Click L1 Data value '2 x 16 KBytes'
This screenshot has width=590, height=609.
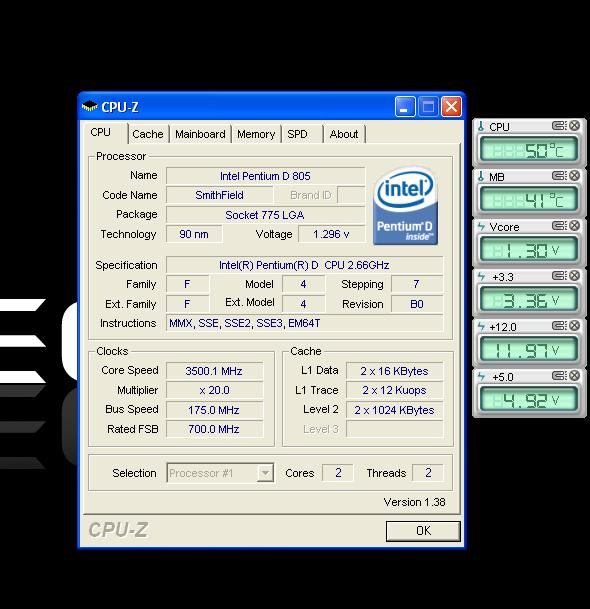pyautogui.click(x=394, y=371)
